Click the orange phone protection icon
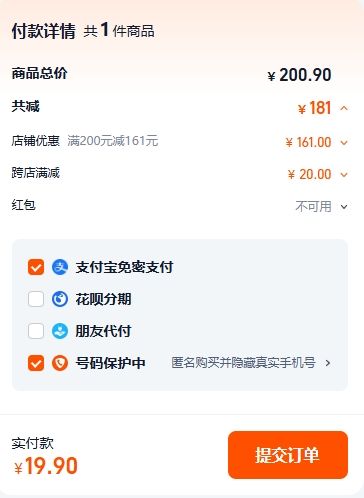Viewport: 364px width, 498px height. click(60, 363)
